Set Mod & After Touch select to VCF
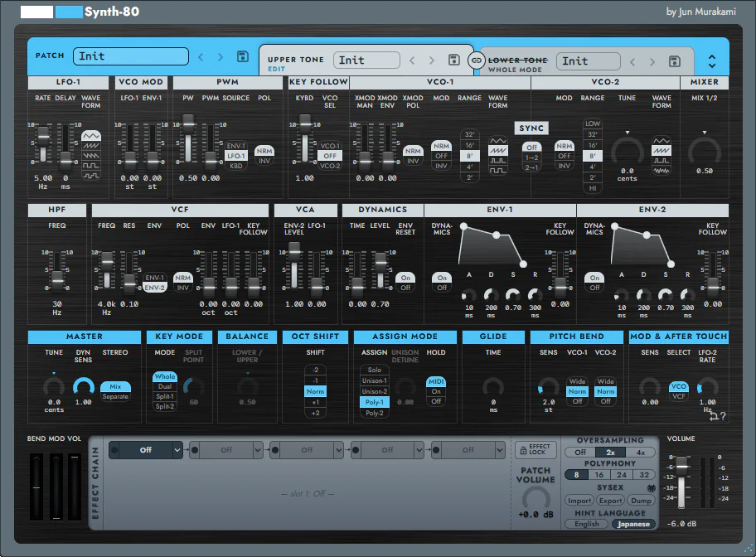This screenshot has width=756, height=557. coord(678,396)
